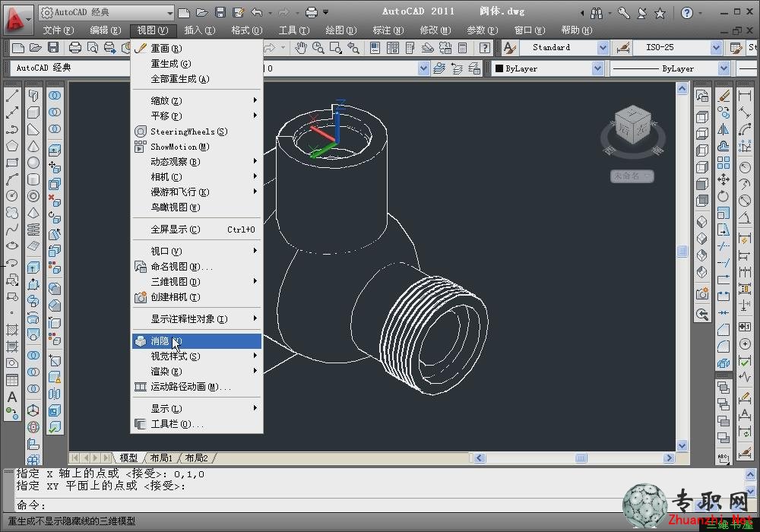This screenshot has width=760, height=532.
Task: Create a solid Cone
Action: [x=33, y=146]
